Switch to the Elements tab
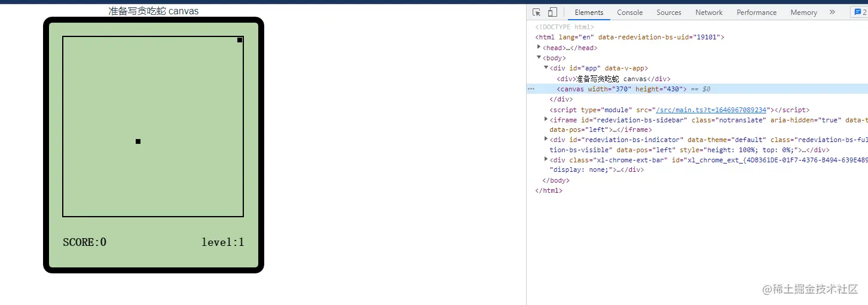Screen dimensions: 868x305 coord(589,12)
